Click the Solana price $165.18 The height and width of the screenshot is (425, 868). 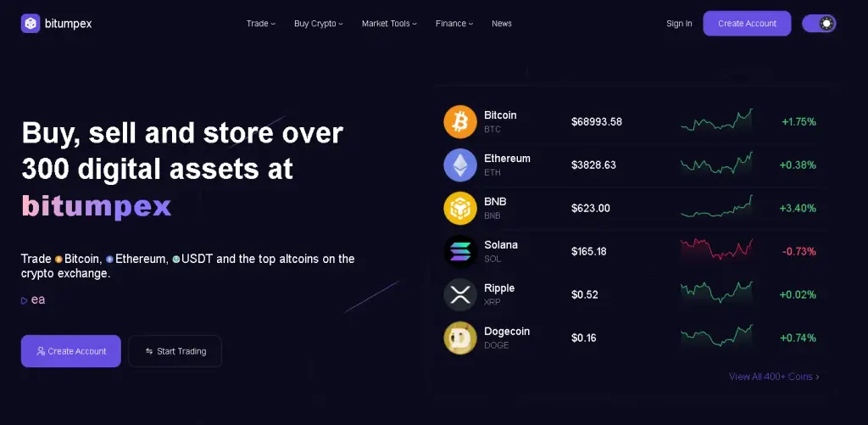pos(589,252)
